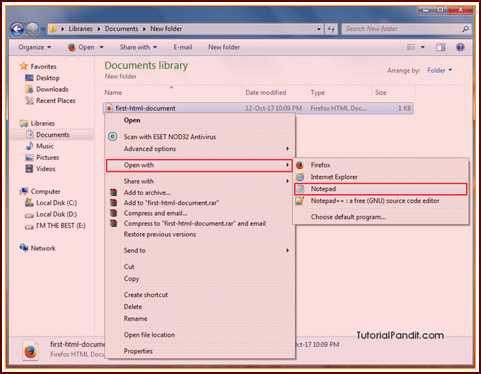Viewport: 481px width, 374px height.
Task: Click the Videos film icon in sidebar
Action: click(29, 169)
